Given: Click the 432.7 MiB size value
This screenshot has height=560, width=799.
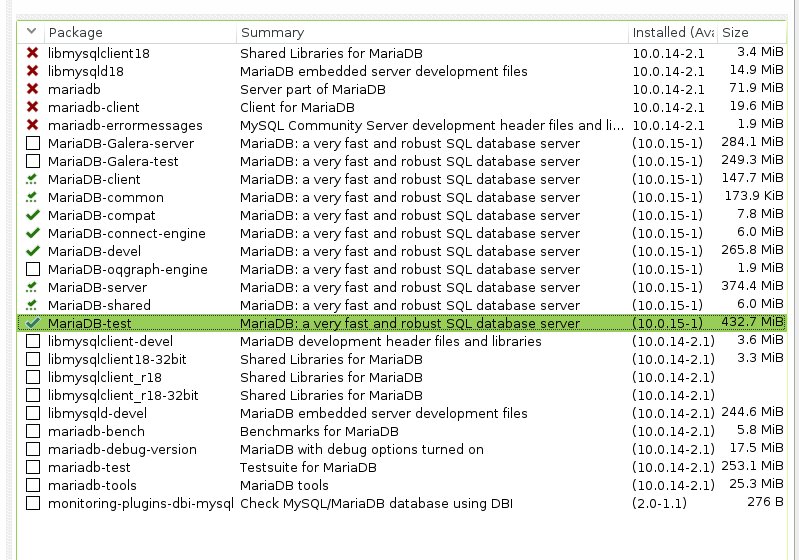Looking at the screenshot, I should coord(752,322).
